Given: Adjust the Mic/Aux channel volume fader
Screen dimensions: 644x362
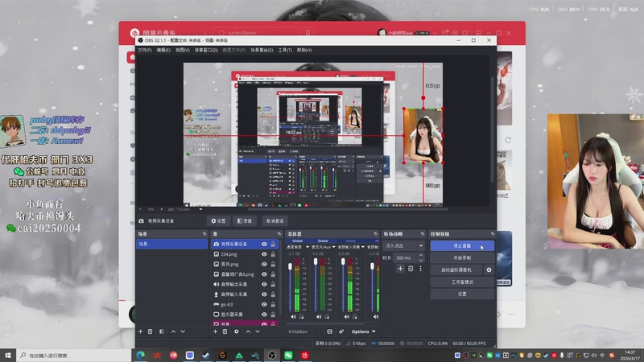Looking at the screenshot, I should (316, 261).
